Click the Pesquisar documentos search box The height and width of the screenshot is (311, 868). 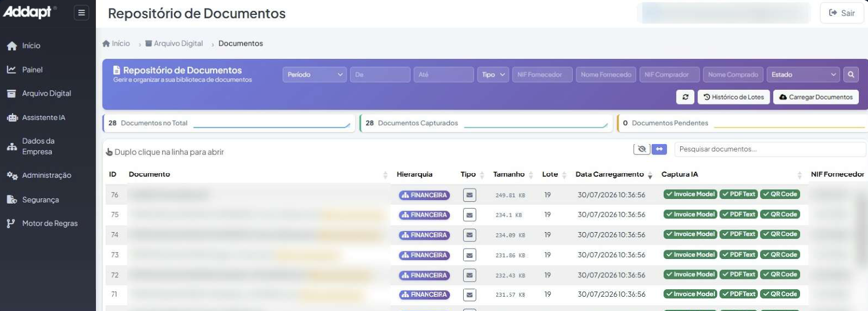pyautogui.click(x=770, y=149)
